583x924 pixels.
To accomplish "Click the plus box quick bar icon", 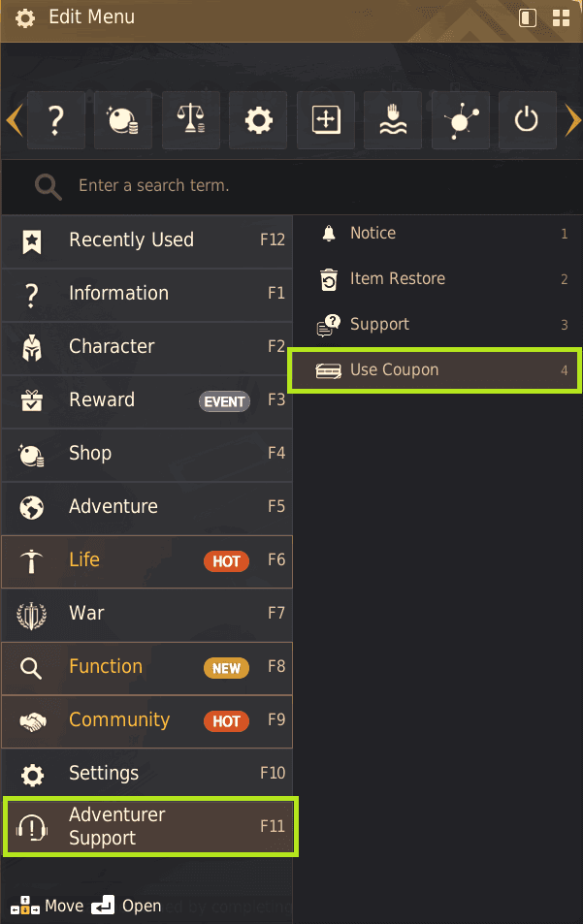I will [326, 120].
